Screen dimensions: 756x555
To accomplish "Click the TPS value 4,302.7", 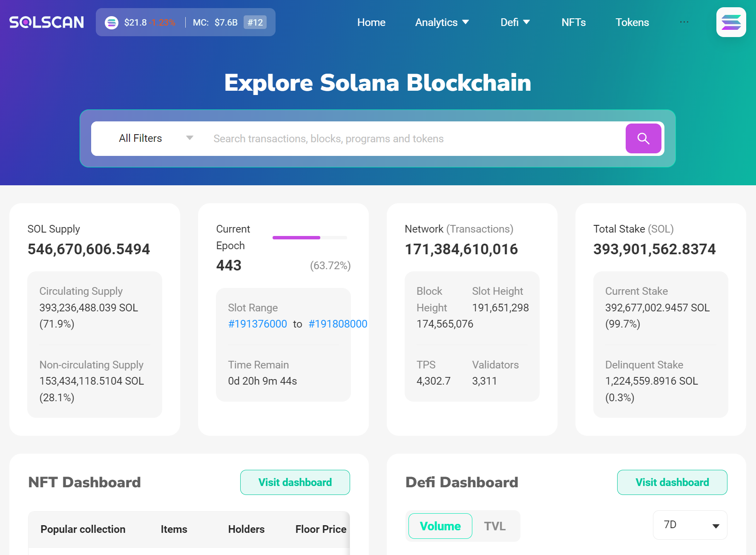I will (434, 381).
